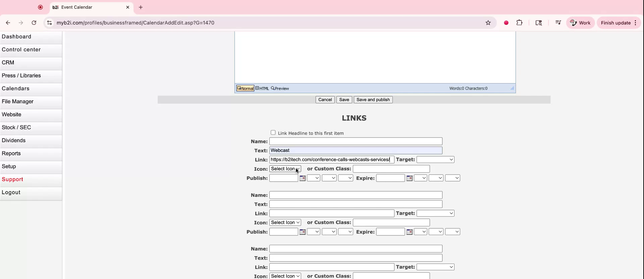Image resolution: width=644 pixels, height=279 pixels.
Task: Open first link Publish date calendar picker
Action: 302,178
